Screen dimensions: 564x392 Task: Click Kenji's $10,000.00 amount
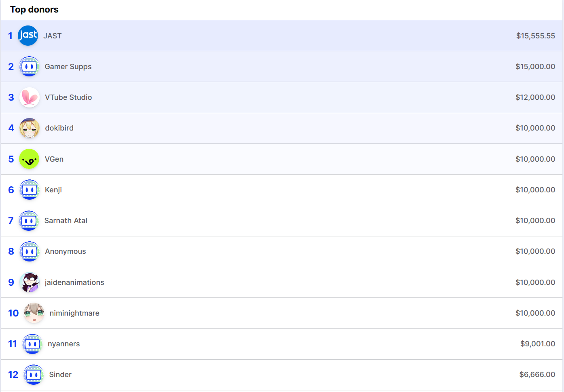(x=535, y=190)
